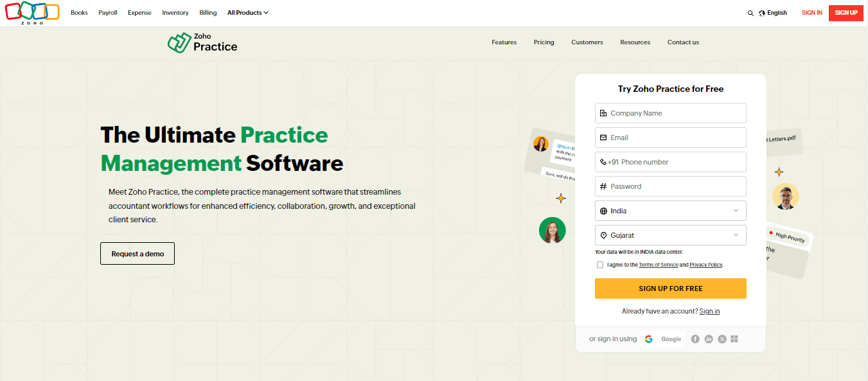Open the Sign in link below sign-up button

[709, 311]
